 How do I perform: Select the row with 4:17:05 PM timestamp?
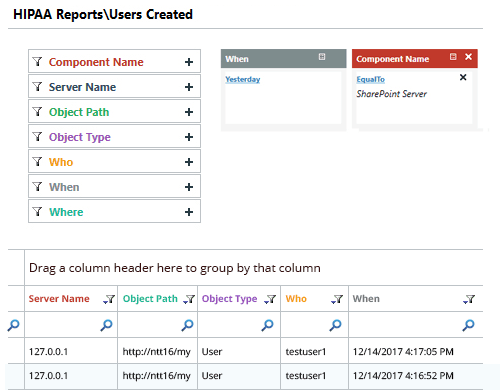point(245,351)
